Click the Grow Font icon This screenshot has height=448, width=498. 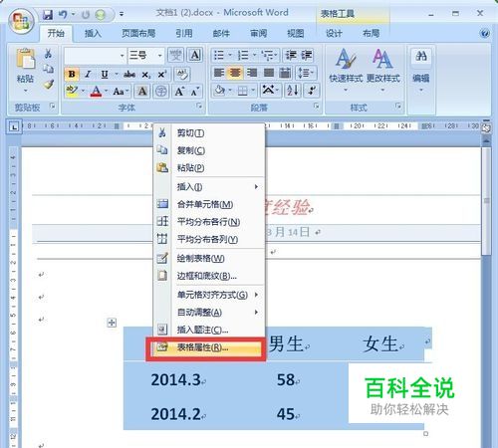point(179,91)
